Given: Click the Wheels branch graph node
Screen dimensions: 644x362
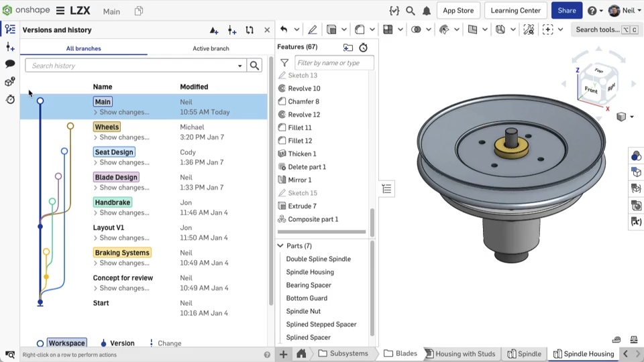Looking at the screenshot, I should [x=70, y=126].
